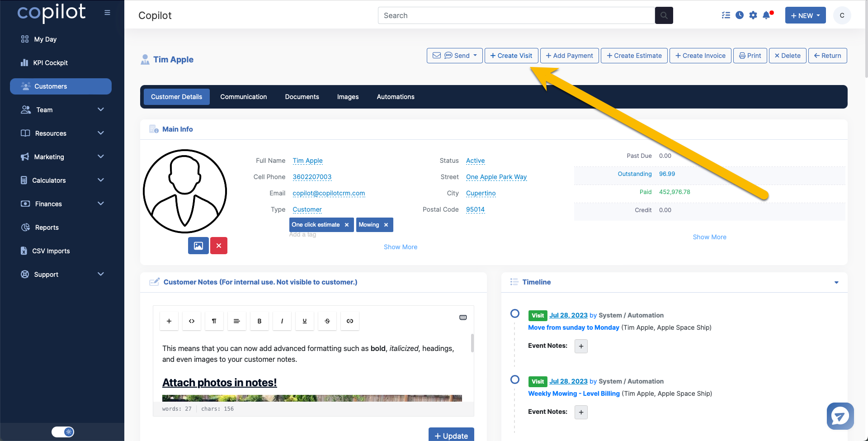The width and height of the screenshot is (868, 441).
Task: Add event note to Weekly Mowing visit
Action: coord(581,413)
